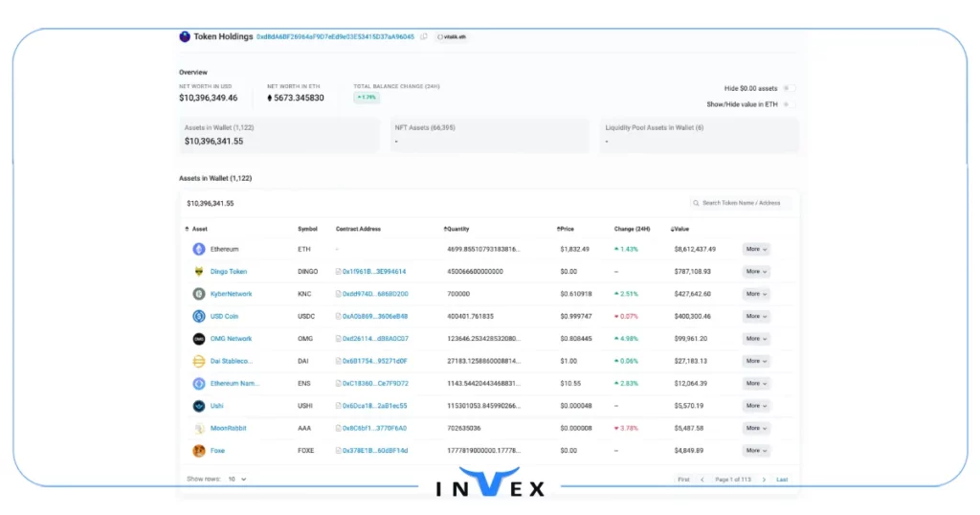Image resolution: width=980 pixels, height=515 pixels.
Task: Open More dropdown for KyberNetwork row
Action: coord(756,294)
